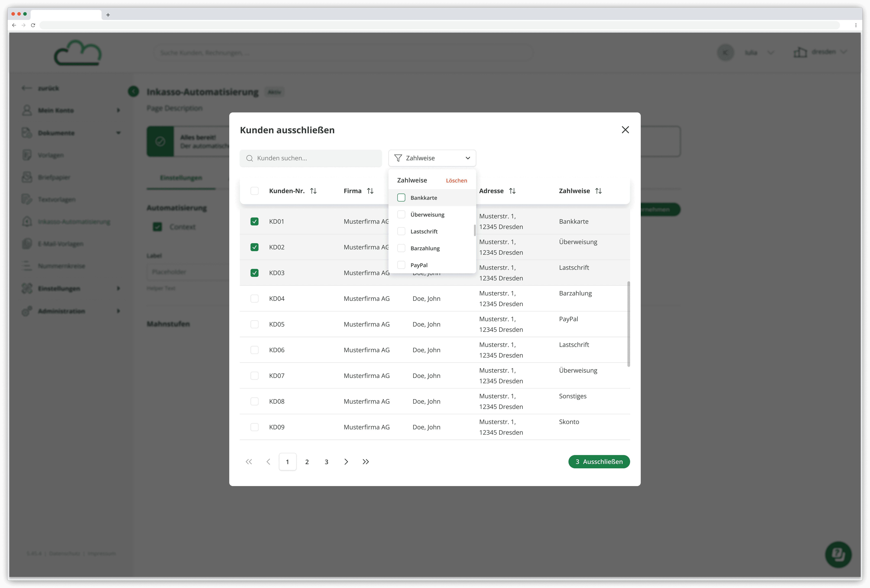Click the Firma column sort icon
This screenshot has height=588, width=870.
370,191
